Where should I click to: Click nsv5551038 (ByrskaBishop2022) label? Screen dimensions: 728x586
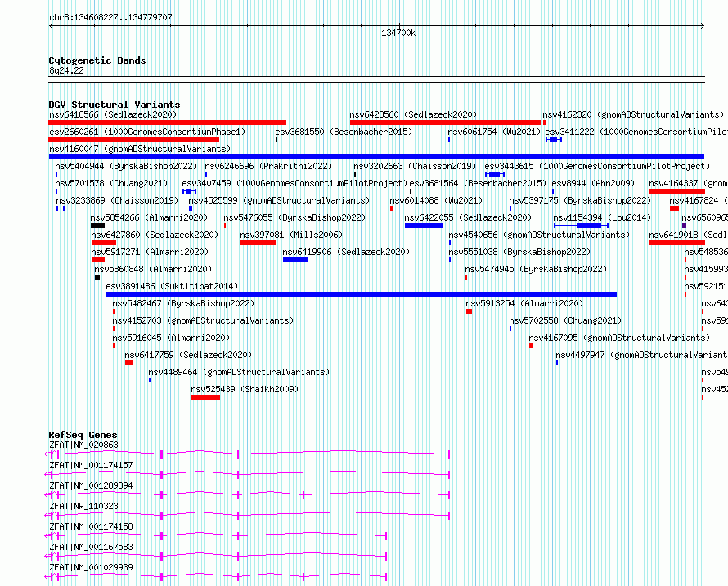tap(519, 252)
